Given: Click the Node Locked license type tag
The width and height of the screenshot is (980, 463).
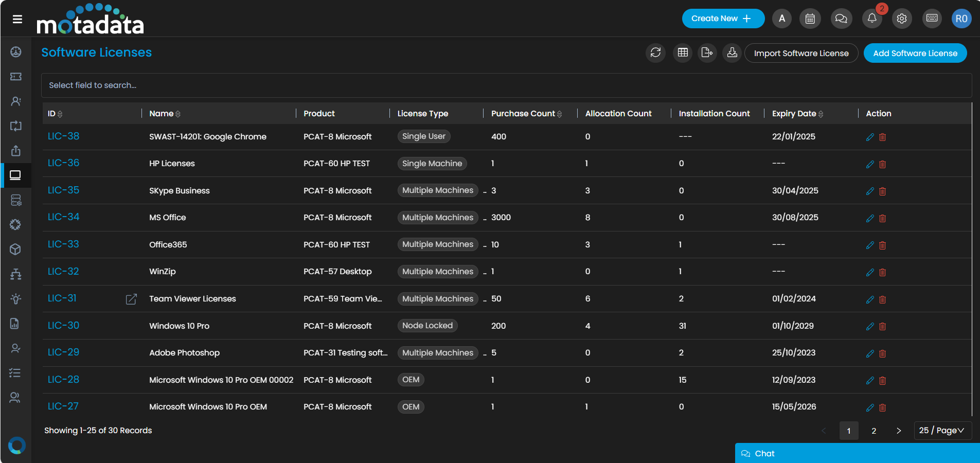Looking at the screenshot, I should pos(427,326).
